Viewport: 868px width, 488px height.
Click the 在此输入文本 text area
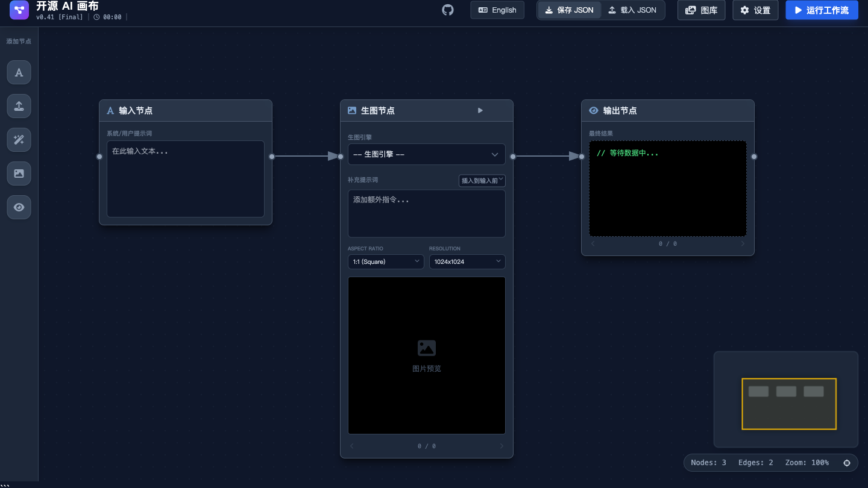(186, 179)
